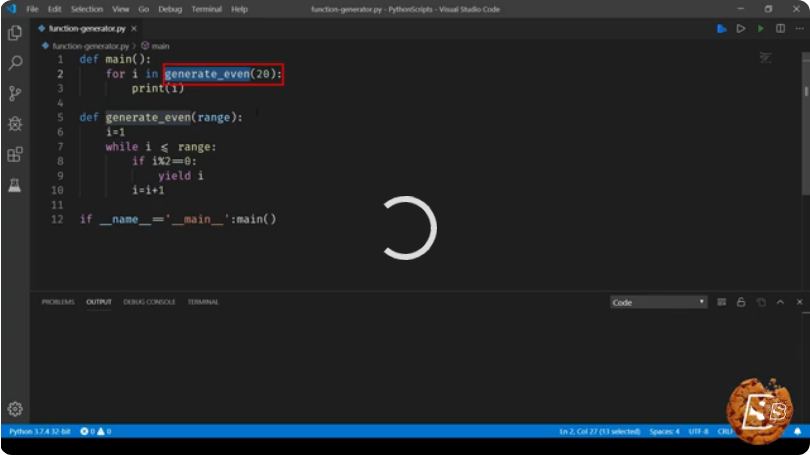Screen dimensions: 810x455
Task: Open the Code output channel dropdown
Action: tap(658, 302)
